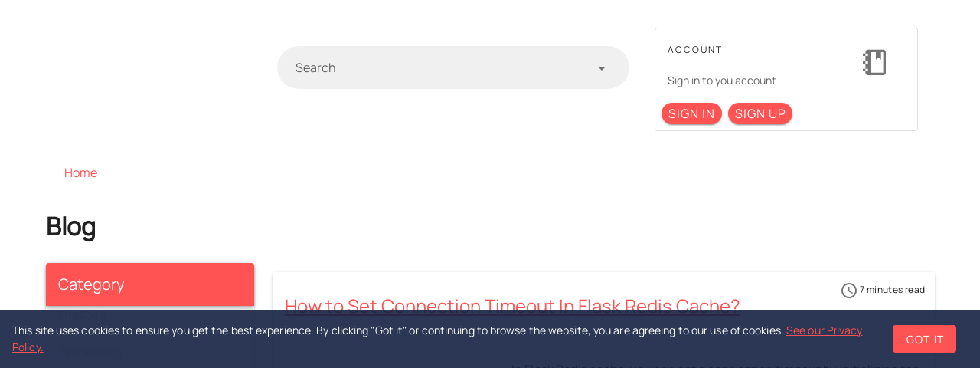The width and height of the screenshot is (980, 368).
Task: Click the Sign in to you account text
Action: (x=721, y=80)
